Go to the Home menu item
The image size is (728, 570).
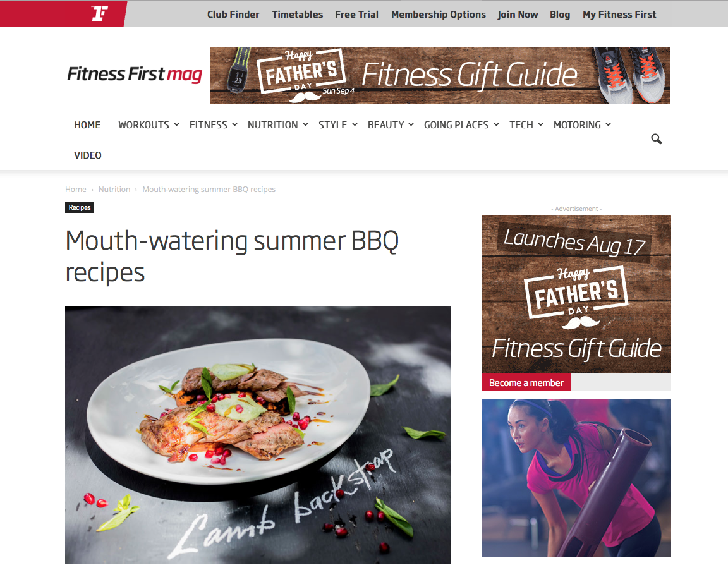[87, 125]
